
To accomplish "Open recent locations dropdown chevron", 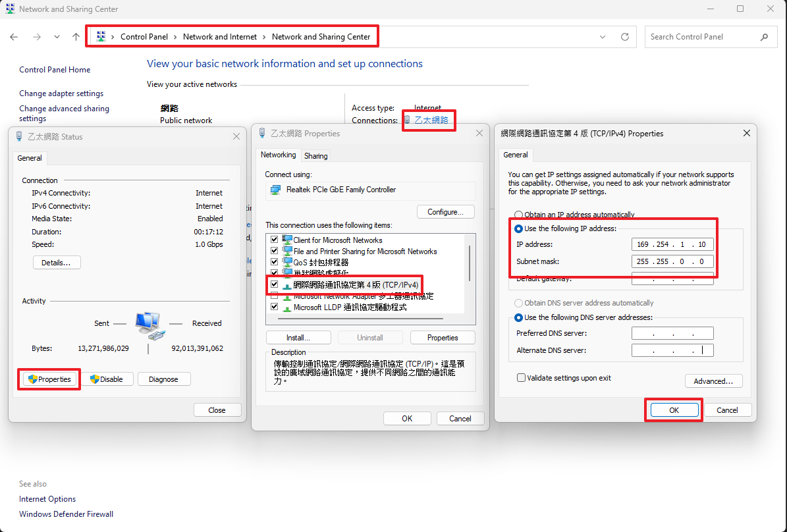I will 57,37.
